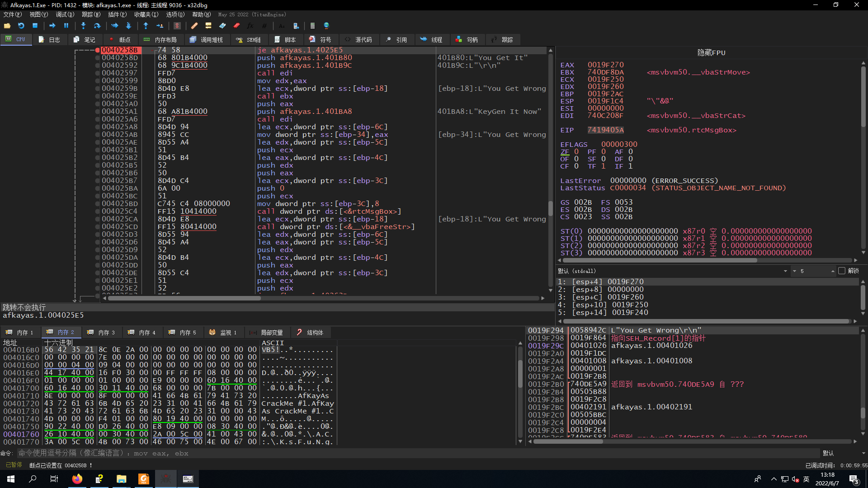The image size is (868, 488).
Task: Click the 隐藏FPU button
Action: tap(711, 53)
